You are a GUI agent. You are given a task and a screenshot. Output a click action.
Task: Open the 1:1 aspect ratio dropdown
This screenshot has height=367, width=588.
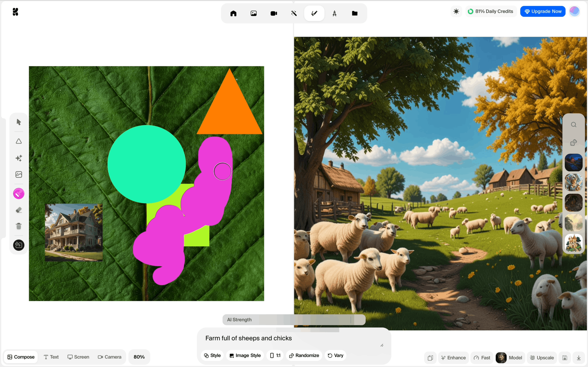275,355
